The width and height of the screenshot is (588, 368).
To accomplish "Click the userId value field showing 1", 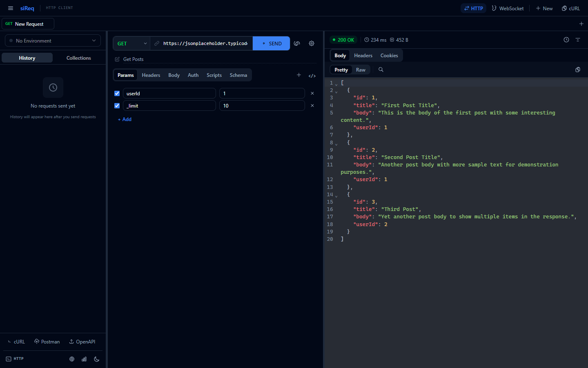I will point(262,93).
